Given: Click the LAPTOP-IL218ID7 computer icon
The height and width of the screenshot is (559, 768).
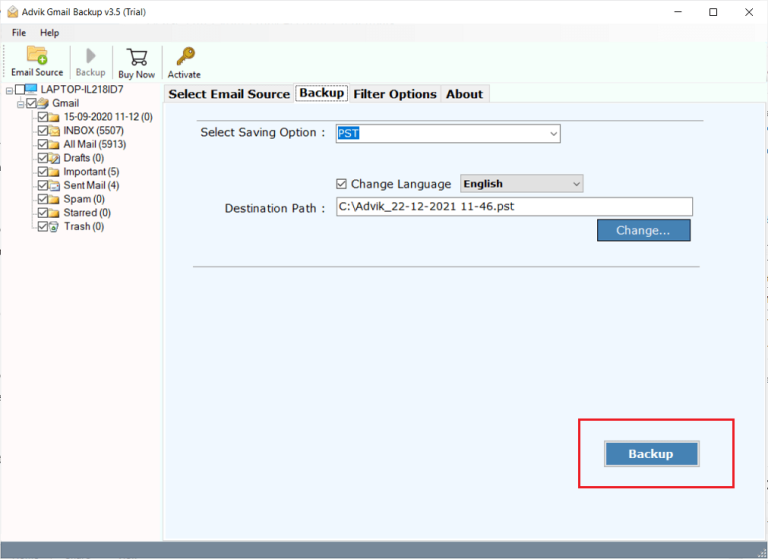Looking at the screenshot, I should (31, 90).
